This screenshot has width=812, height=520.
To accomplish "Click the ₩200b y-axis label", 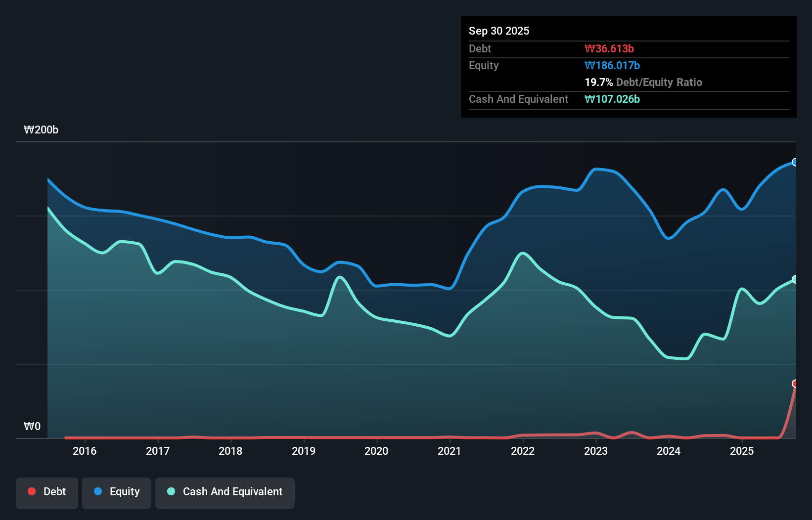I will click(41, 130).
